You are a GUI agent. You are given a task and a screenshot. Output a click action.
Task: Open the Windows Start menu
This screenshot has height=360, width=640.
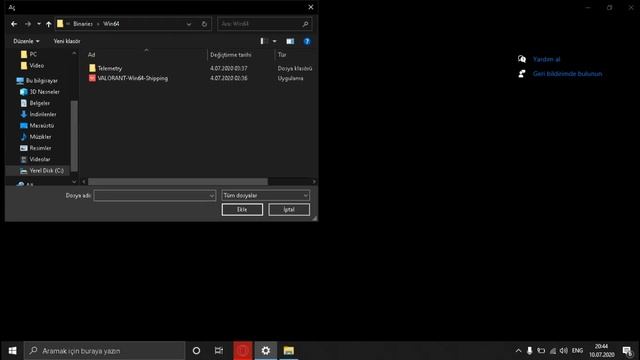(x=12, y=351)
